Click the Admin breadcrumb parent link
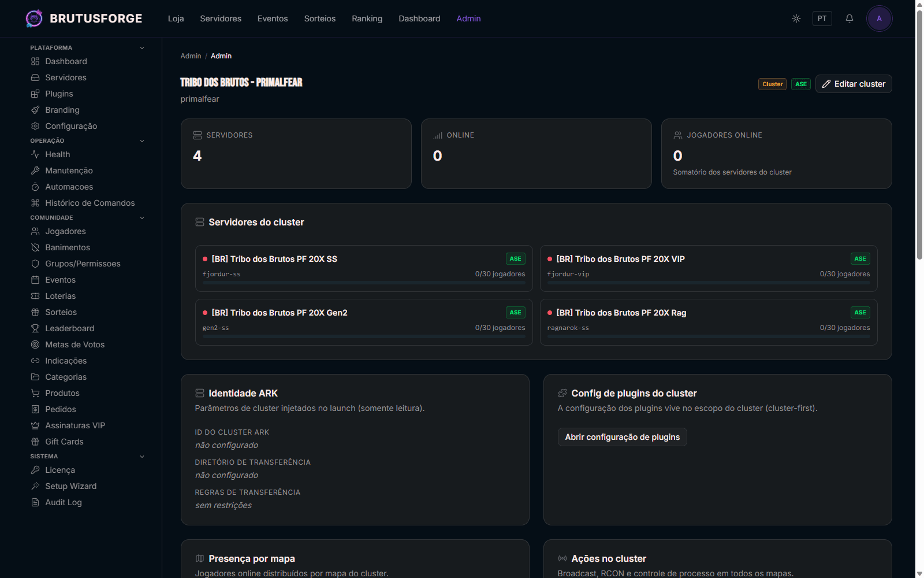The height and width of the screenshot is (578, 924). [x=191, y=56]
